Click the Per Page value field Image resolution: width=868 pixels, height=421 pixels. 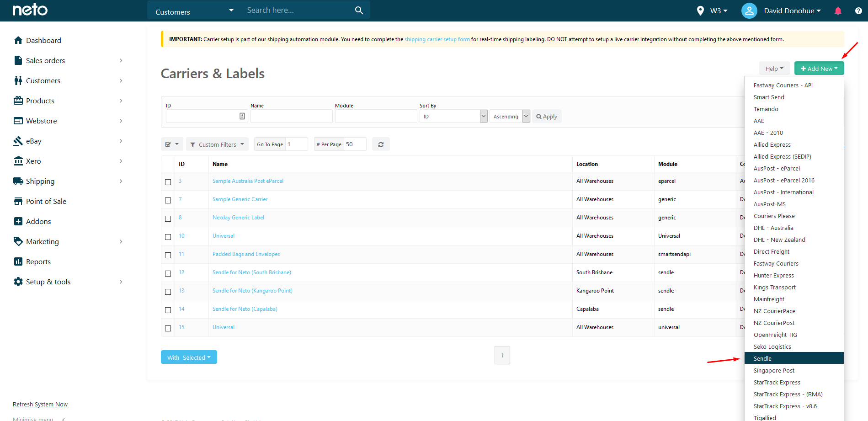pyautogui.click(x=355, y=144)
